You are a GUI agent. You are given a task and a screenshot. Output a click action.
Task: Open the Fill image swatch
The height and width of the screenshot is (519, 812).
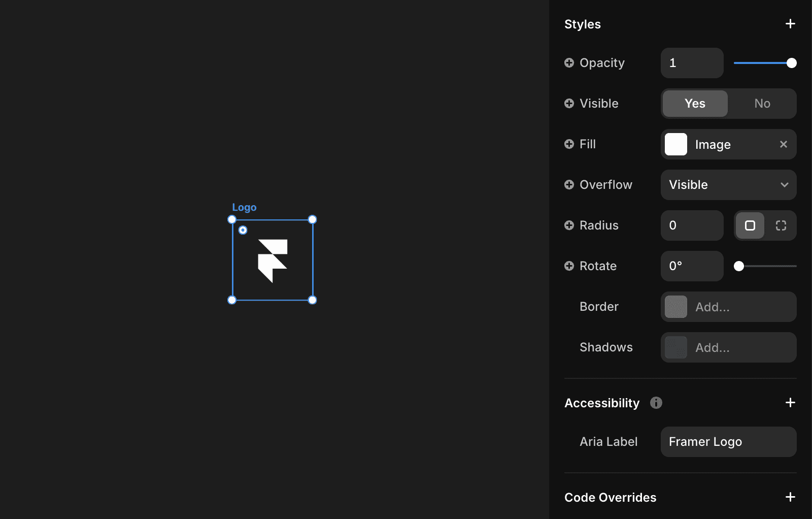(676, 144)
